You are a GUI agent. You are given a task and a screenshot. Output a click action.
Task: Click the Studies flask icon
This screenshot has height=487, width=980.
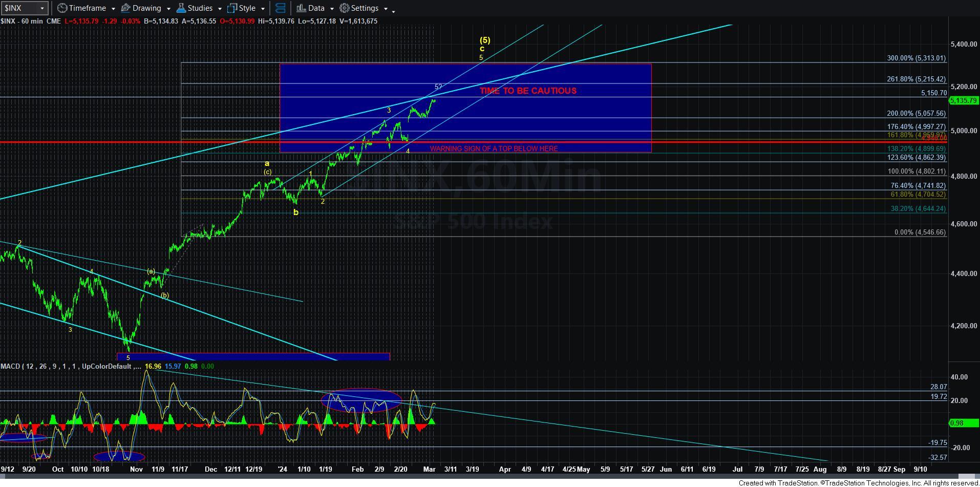181,8
